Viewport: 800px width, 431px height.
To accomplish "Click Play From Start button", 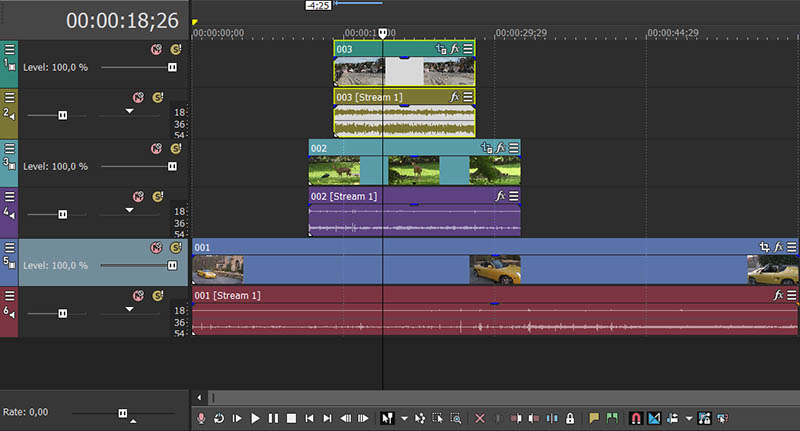I will point(237,418).
